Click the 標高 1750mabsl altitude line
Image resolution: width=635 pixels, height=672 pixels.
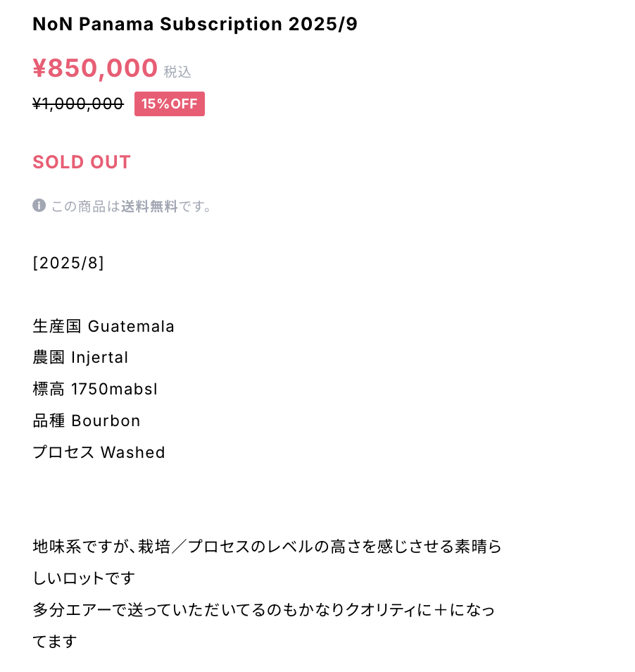coord(95,389)
